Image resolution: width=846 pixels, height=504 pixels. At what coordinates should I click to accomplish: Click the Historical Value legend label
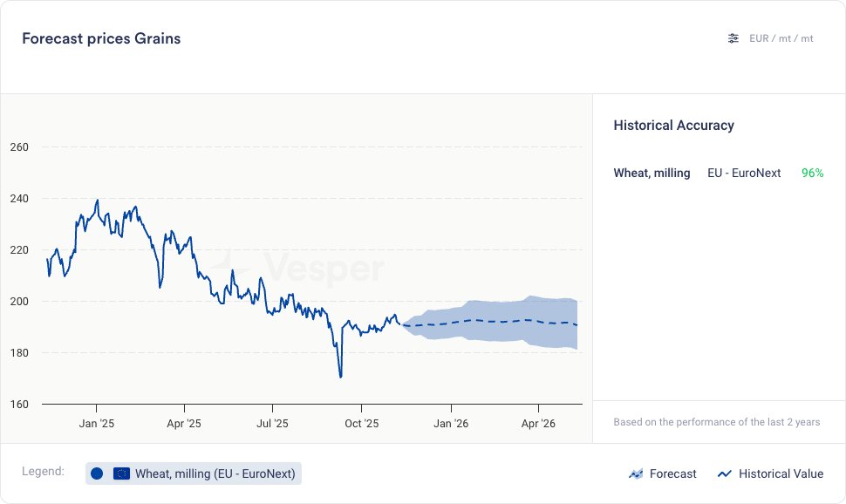point(781,473)
